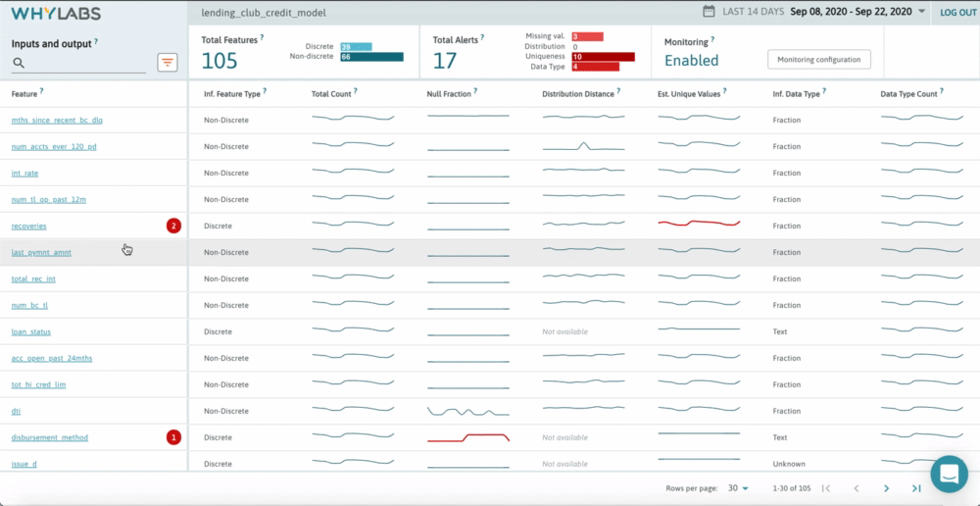Click the features search input field
This screenshot has height=506, width=980.
point(88,64)
